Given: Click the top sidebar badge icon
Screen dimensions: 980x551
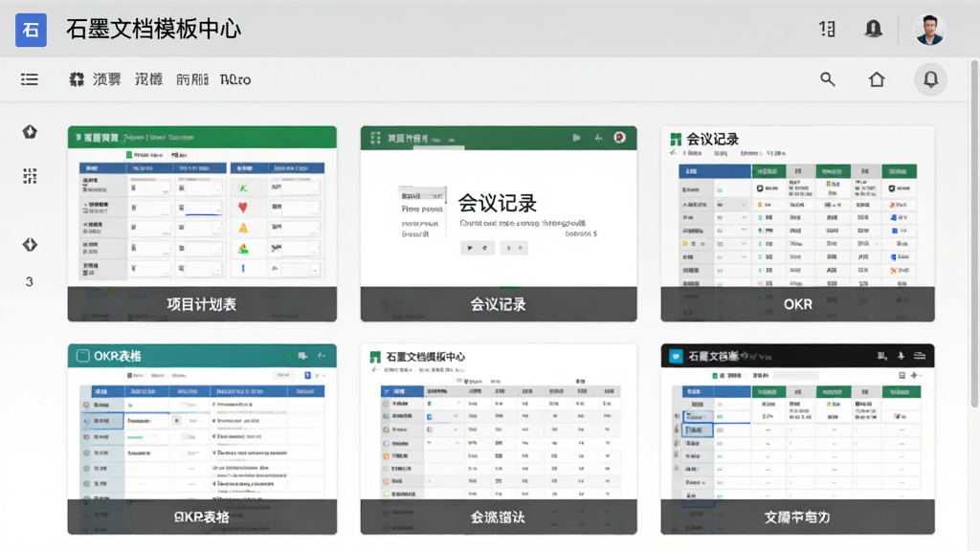Looking at the screenshot, I should click(x=30, y=132).
